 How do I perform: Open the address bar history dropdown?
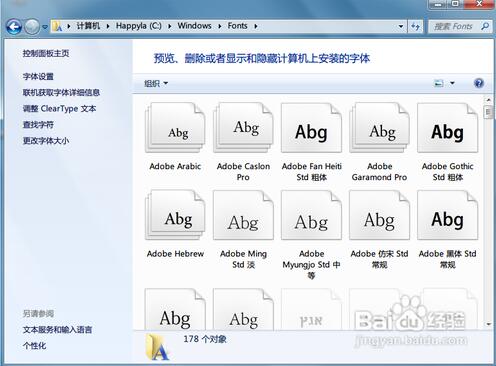click(x=401, y=26)
